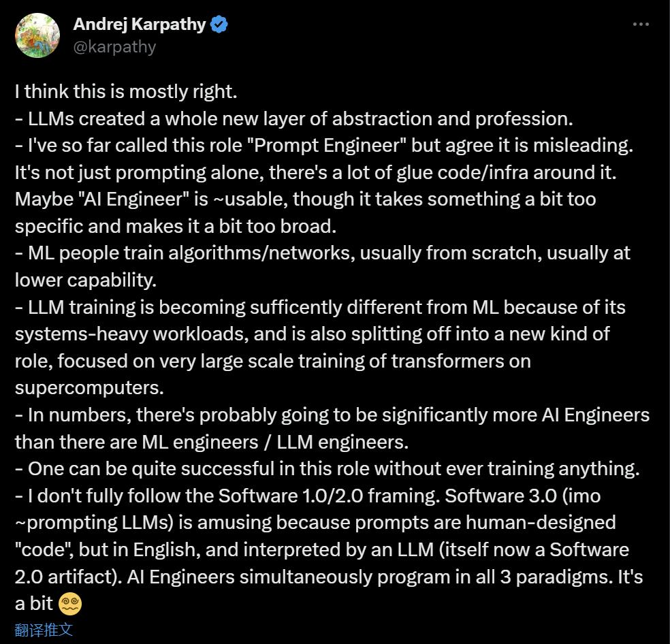Click the dizzy face emoji

pyautogui.click(x=70, y=605)
